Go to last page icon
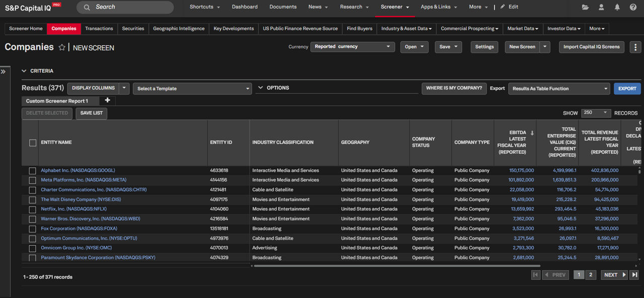Image resolution: width=644 pixels, height=298 pixels. (634, 275)
